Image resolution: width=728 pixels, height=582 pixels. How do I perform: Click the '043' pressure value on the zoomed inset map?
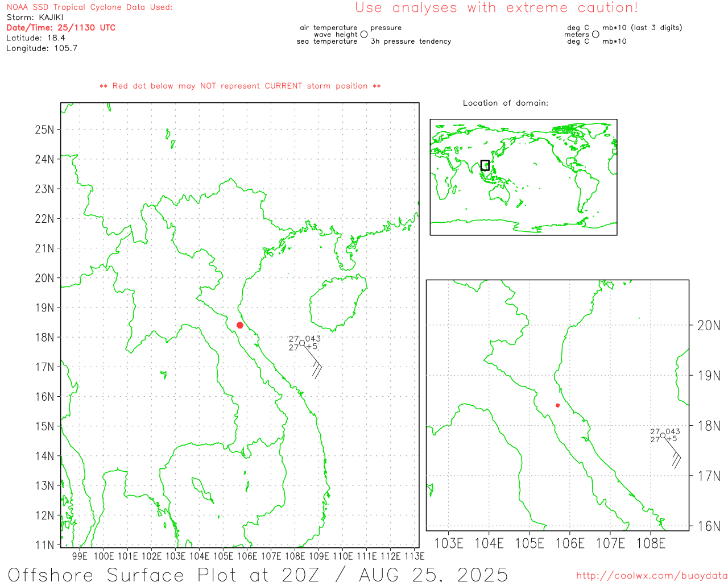(x=672, y=431)
